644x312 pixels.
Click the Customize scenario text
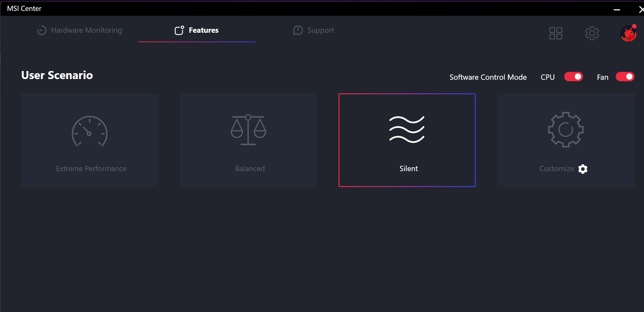(x=556, y=169)
